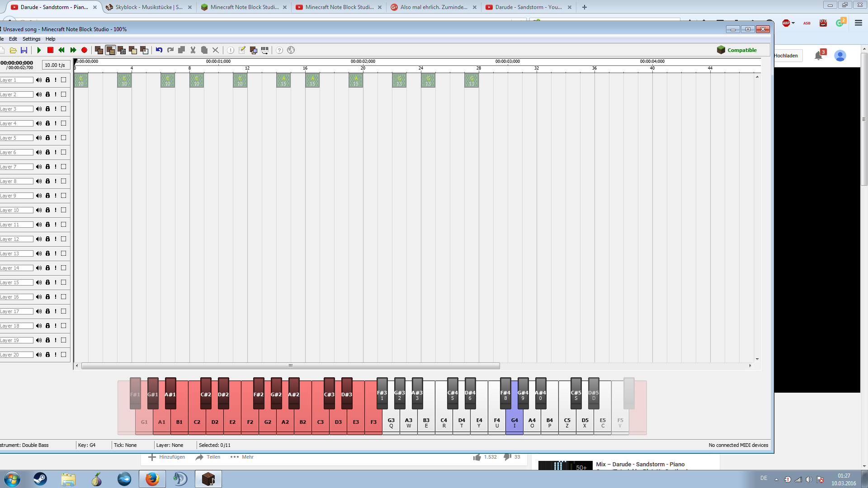868x488 pixels.
Task: Select the Harp (dirt block) instrument
Action: [99, 50]
